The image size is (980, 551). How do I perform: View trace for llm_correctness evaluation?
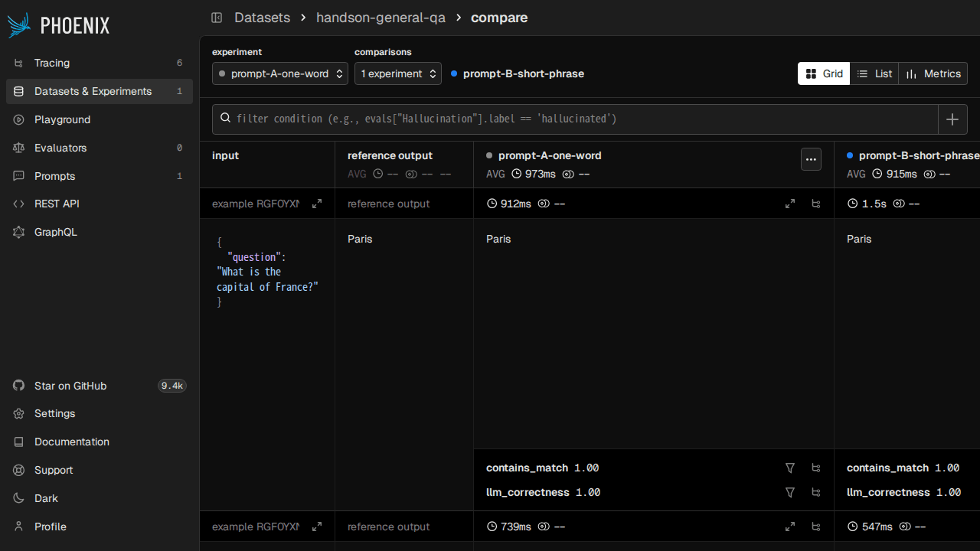point(816,493)
